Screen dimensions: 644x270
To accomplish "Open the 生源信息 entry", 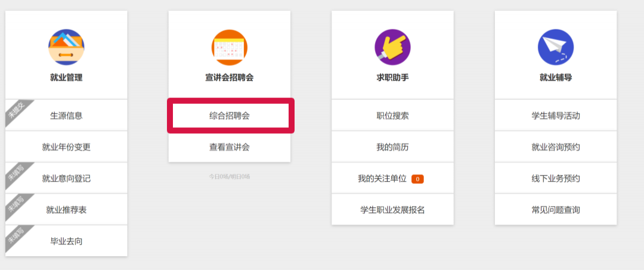I will (x=66, y=116).
